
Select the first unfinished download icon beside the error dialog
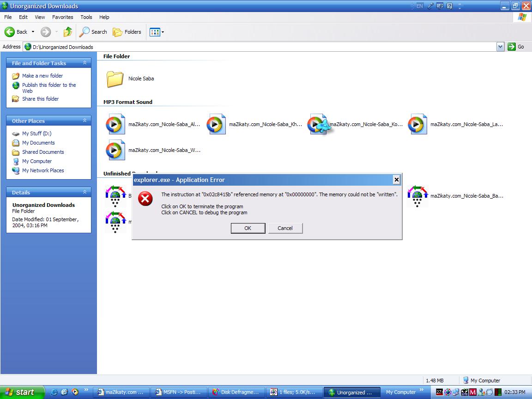pos(115,196)
